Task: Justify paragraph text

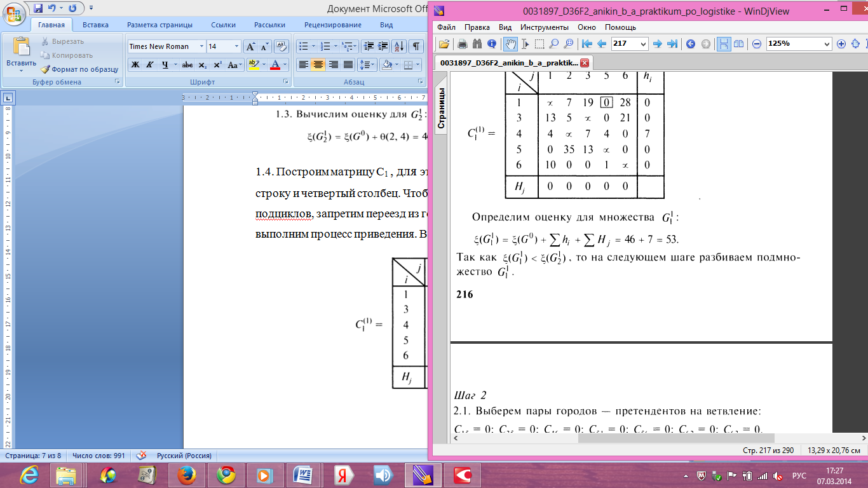Action: [x=348, y=65]
